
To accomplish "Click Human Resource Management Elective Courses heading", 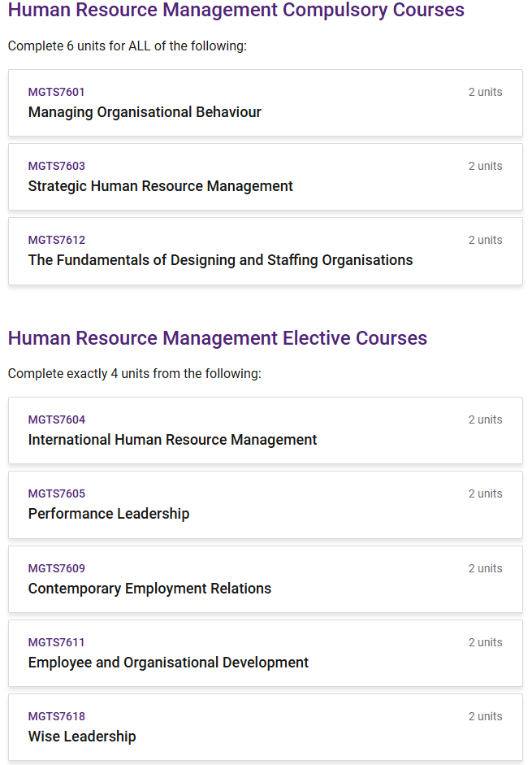I will pyautogui.click(x=218, y=338).
